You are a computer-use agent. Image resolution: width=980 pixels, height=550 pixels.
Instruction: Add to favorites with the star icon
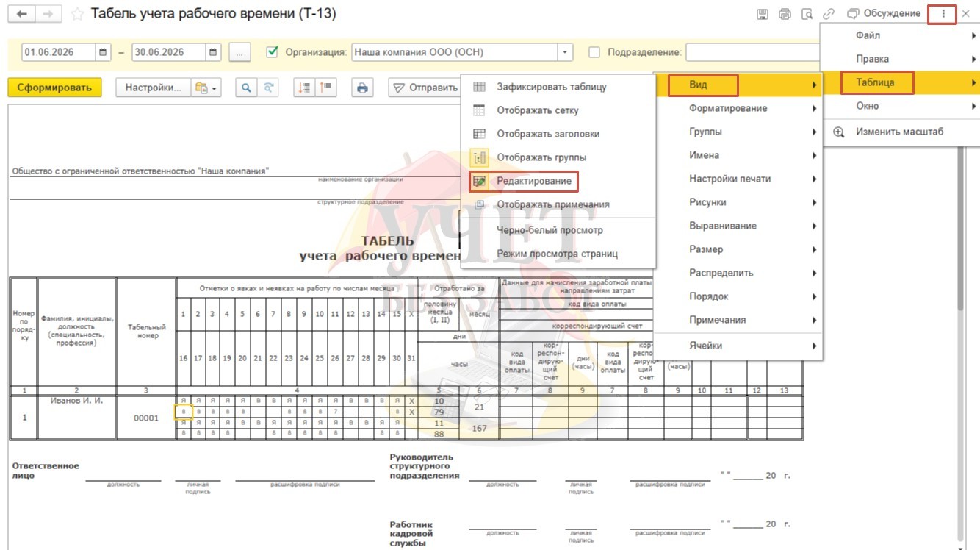[76, 14]
